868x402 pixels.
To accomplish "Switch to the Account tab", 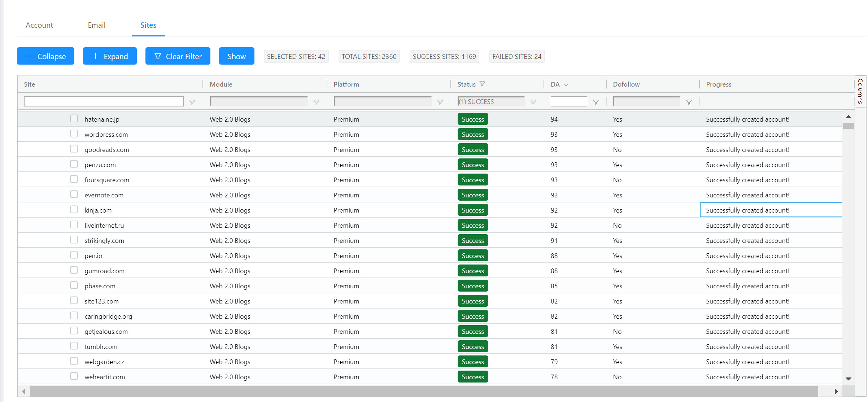I will coord(39,25).
